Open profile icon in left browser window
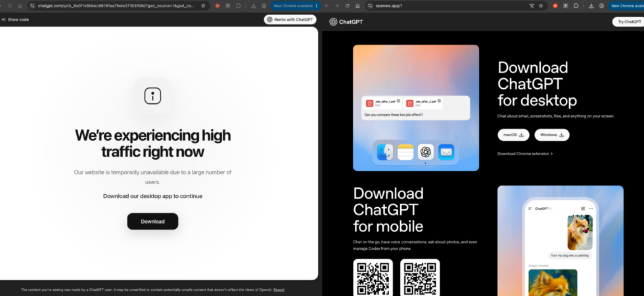This screenshot has height=296, width=644. 264,6
